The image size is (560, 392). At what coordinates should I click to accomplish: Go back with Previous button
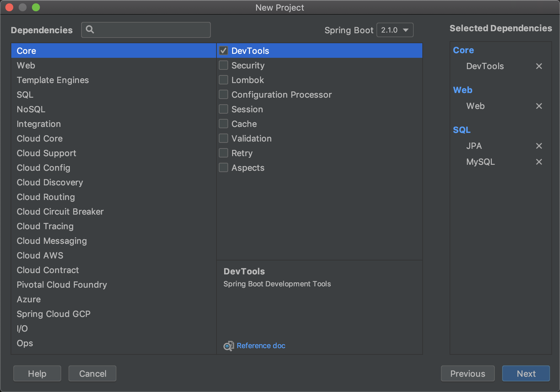pos(468,374)
